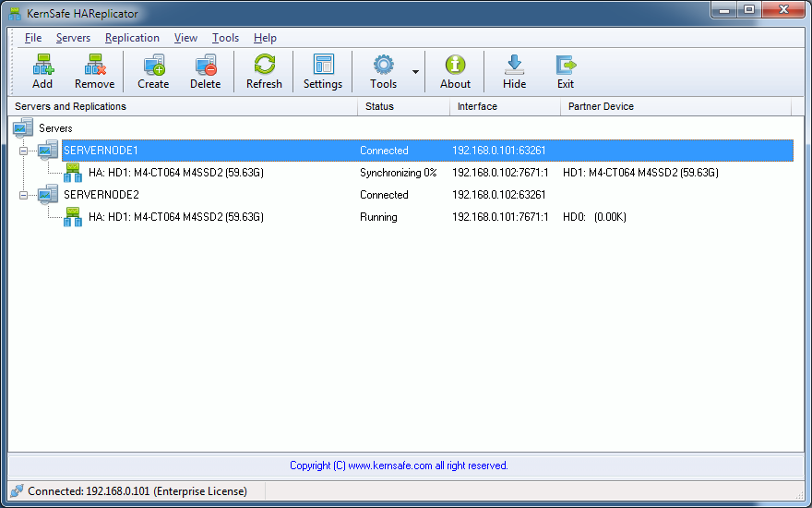Close the HAReplicator window

(783, 9)
